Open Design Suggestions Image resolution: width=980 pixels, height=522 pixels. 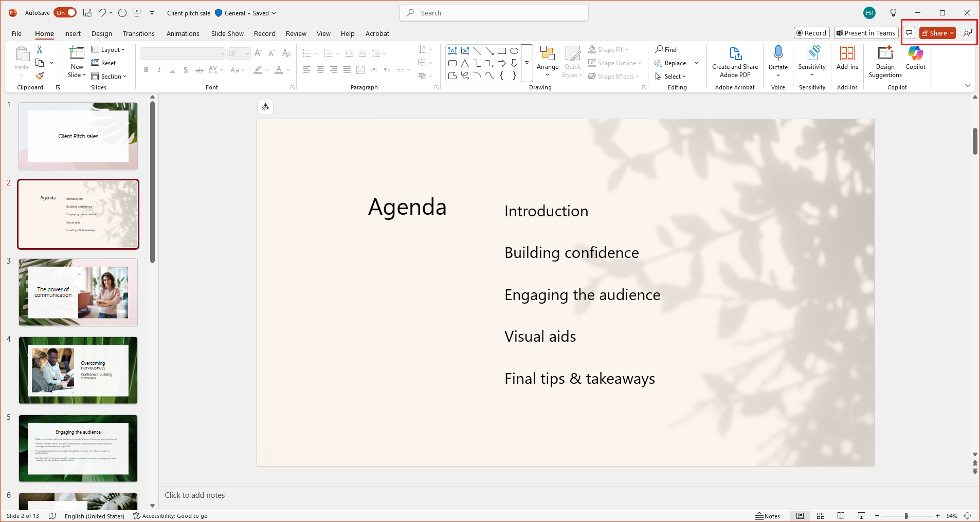point(885,61)
